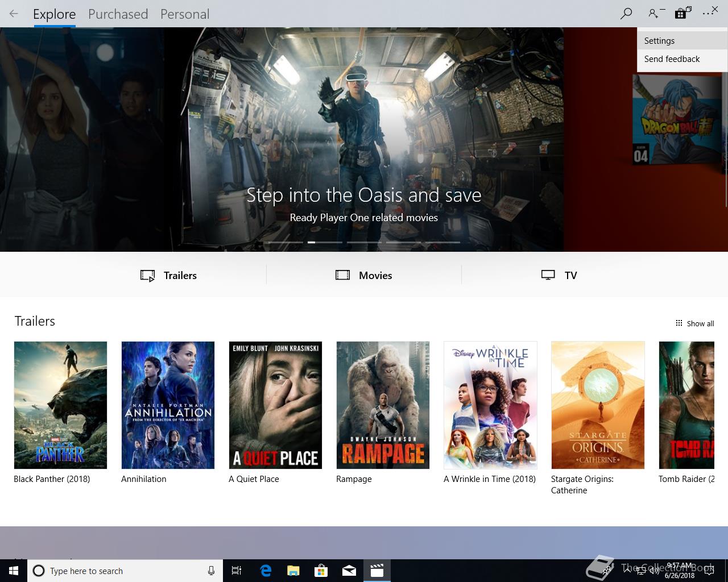Click the Type here to search box
The image size is (728, 582).
coord(125,571)
